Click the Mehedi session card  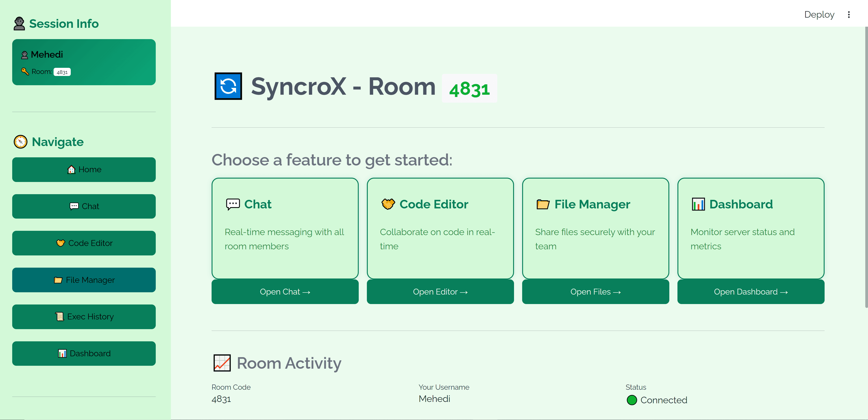(84, 62)
